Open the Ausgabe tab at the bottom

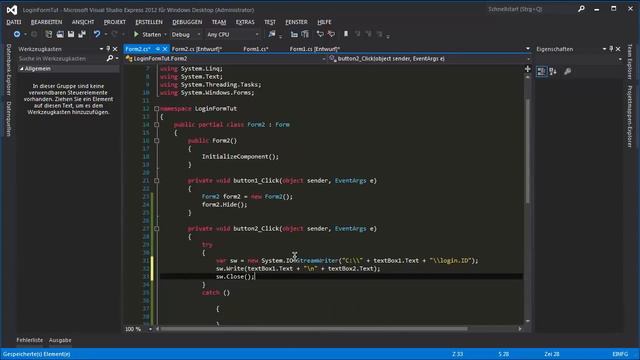tap(60, 340)
